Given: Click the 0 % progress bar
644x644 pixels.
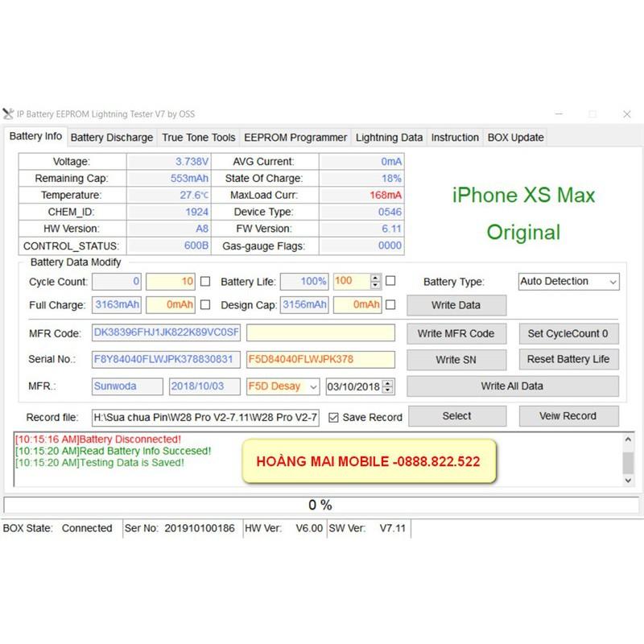Looking at the screenshot, I should 320,505.
